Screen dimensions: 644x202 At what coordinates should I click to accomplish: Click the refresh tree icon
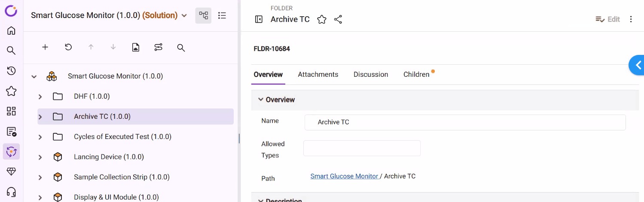[x=68, y=47]
